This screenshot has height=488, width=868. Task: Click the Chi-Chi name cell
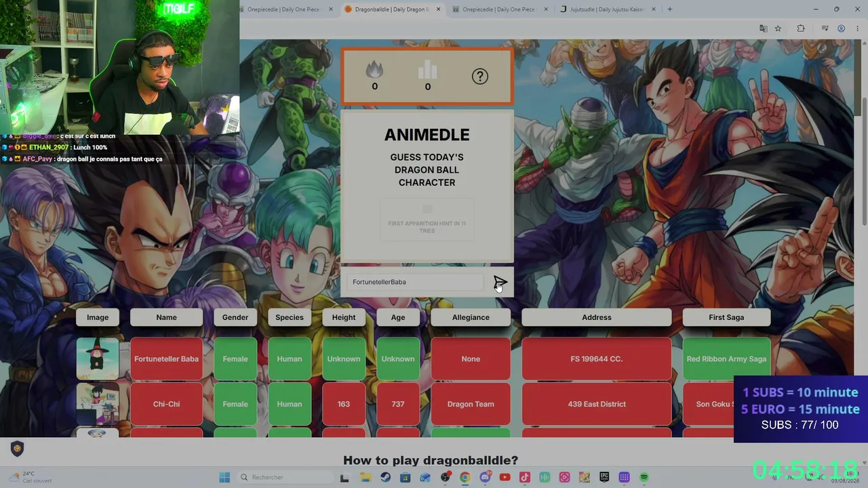click(166, 404)
